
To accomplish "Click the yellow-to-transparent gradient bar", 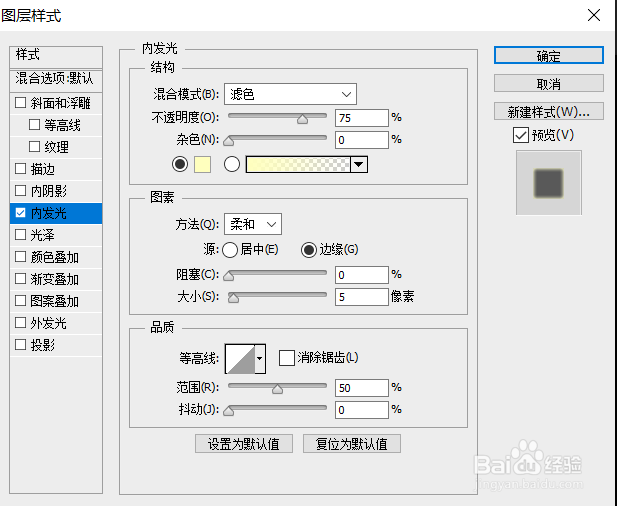I will point(298,164).
